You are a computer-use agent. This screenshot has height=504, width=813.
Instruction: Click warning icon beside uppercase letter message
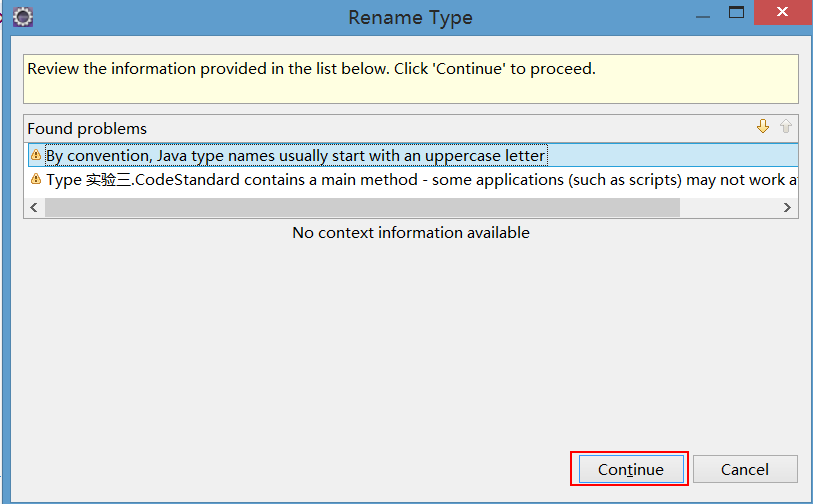(x=36, y=155)
